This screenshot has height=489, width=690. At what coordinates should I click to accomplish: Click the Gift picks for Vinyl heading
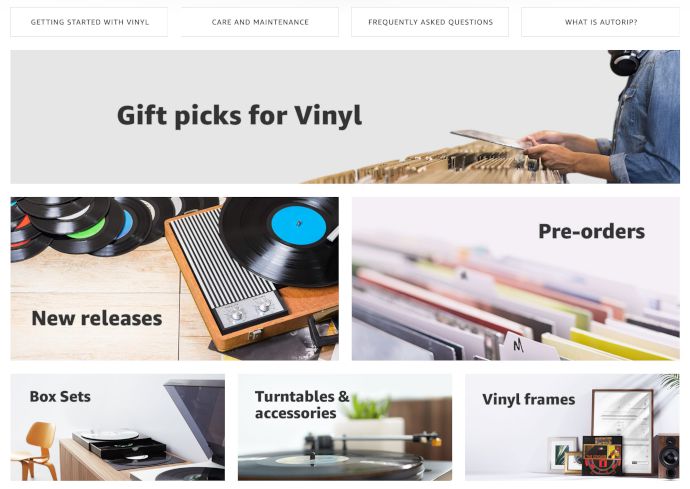click(x=239, y=116)
